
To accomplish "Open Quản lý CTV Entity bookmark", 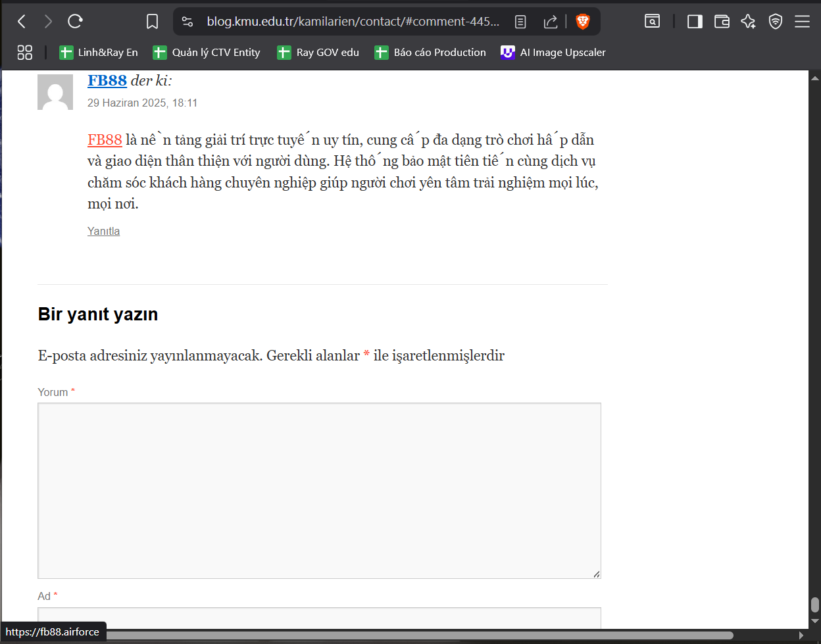I will click(x=207, y=53).
